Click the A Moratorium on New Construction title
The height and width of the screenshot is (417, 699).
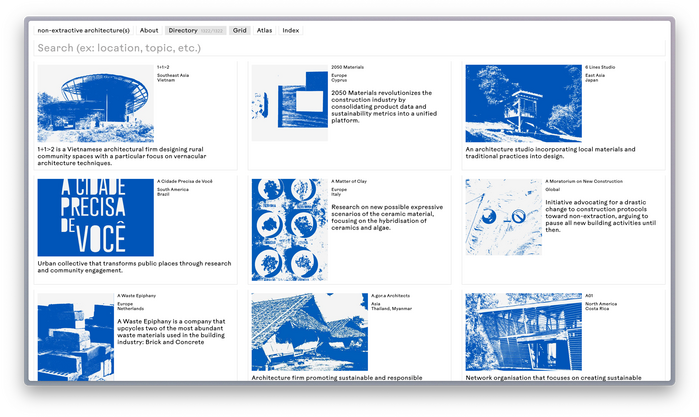pyautogui.click(x=584, y=182)
